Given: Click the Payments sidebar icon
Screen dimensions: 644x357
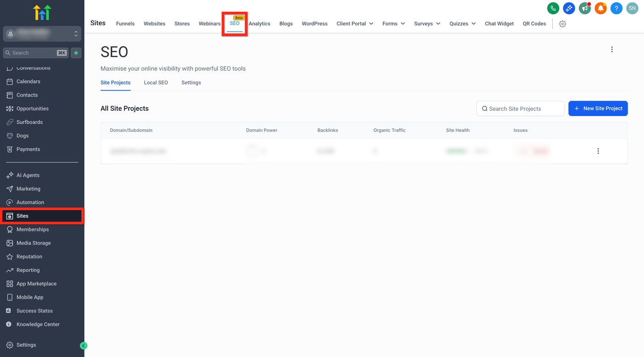Looking at the screenshot, I should click(10, 150).
